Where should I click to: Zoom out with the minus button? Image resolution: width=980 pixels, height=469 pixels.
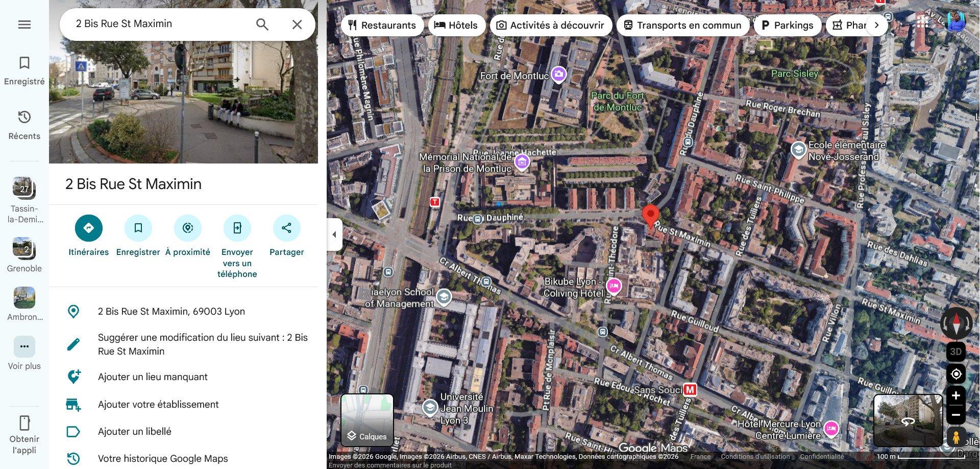click(956, 415)
